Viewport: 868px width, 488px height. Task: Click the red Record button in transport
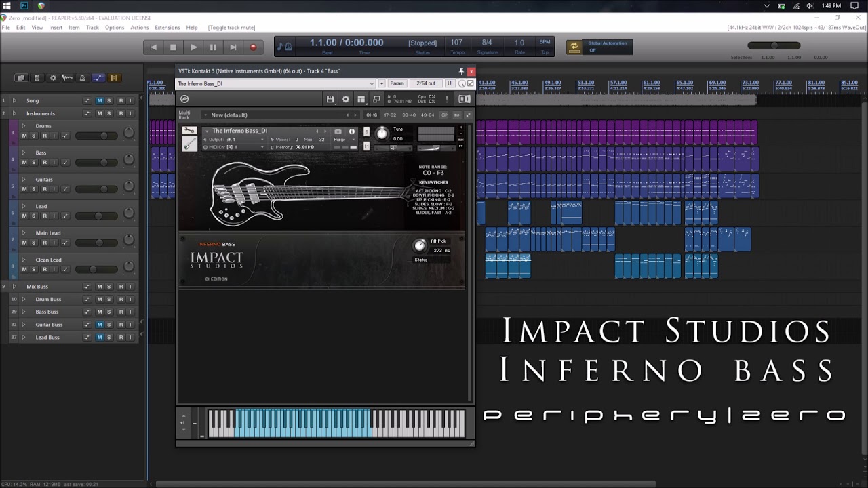point(253,47)
